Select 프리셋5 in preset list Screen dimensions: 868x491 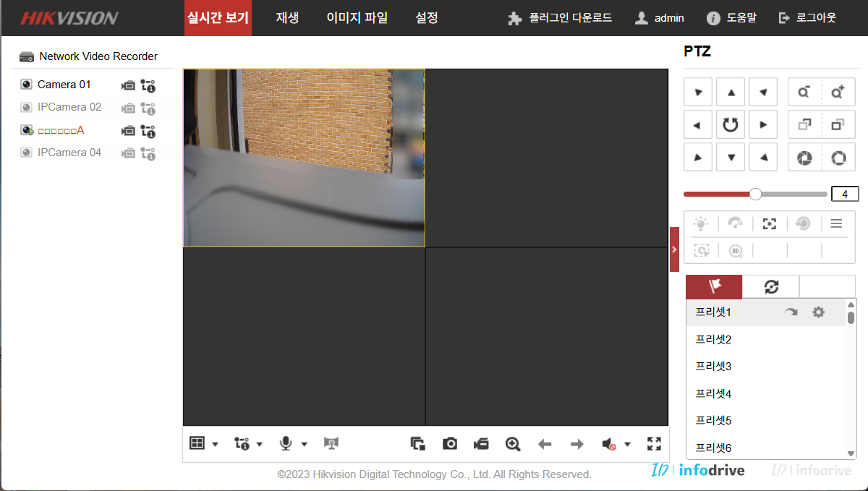[x=766, y=420]
